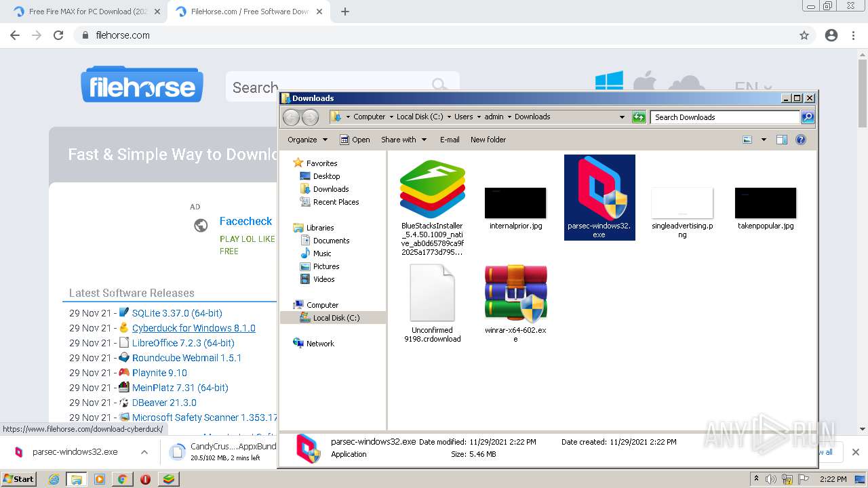Open the Organize menu
Image resolution: width=868 pixels, height=488 pixels.
pyautogui.click(x=307, y=140)
